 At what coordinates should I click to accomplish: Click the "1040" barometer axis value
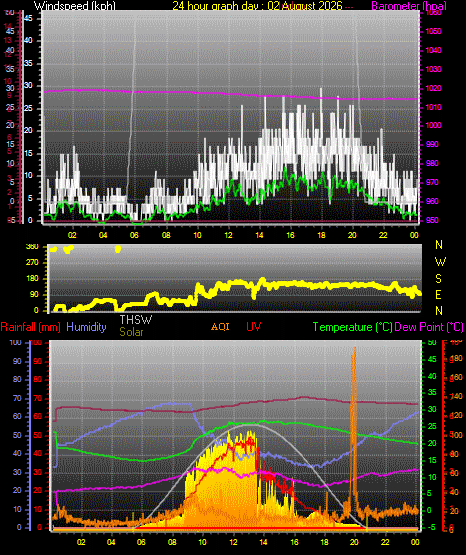click(433, 50)
